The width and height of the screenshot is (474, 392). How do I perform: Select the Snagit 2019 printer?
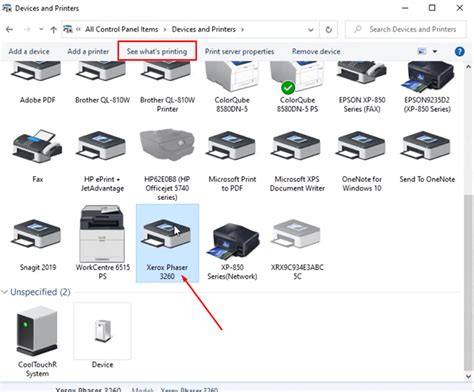(x=37, y=234)
